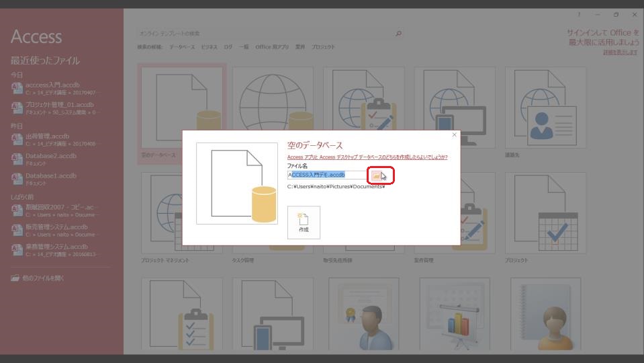Select the 連絡先 contacts template tile
This screenshot has height=363, width=644.
pos(545,108)
